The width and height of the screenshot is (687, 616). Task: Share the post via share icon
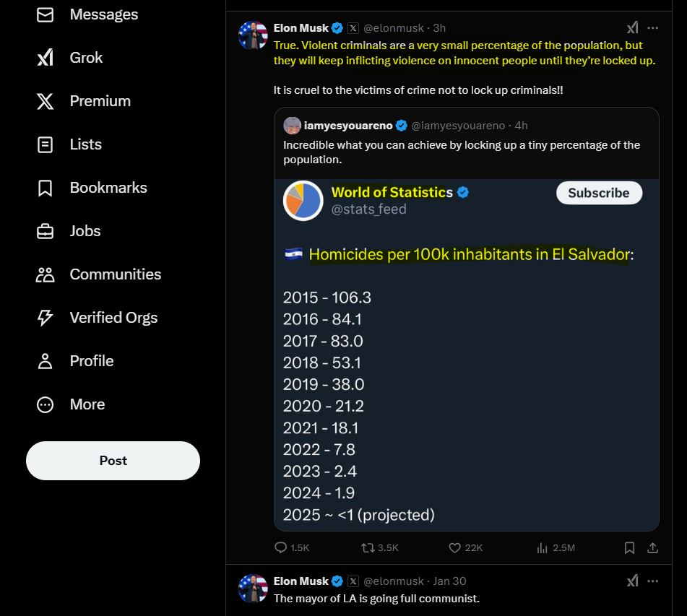coord(653,548)
